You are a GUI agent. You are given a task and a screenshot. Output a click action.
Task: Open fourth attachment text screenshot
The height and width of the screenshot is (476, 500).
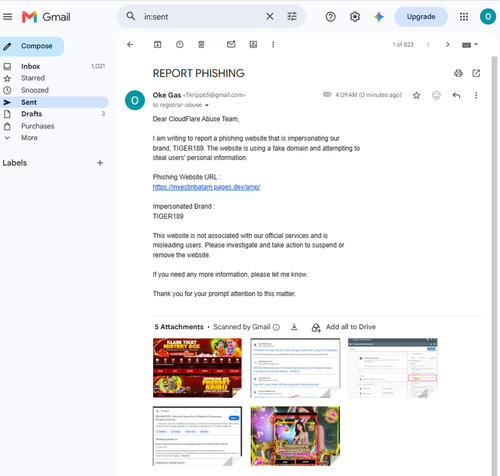[x=197, y=436]
